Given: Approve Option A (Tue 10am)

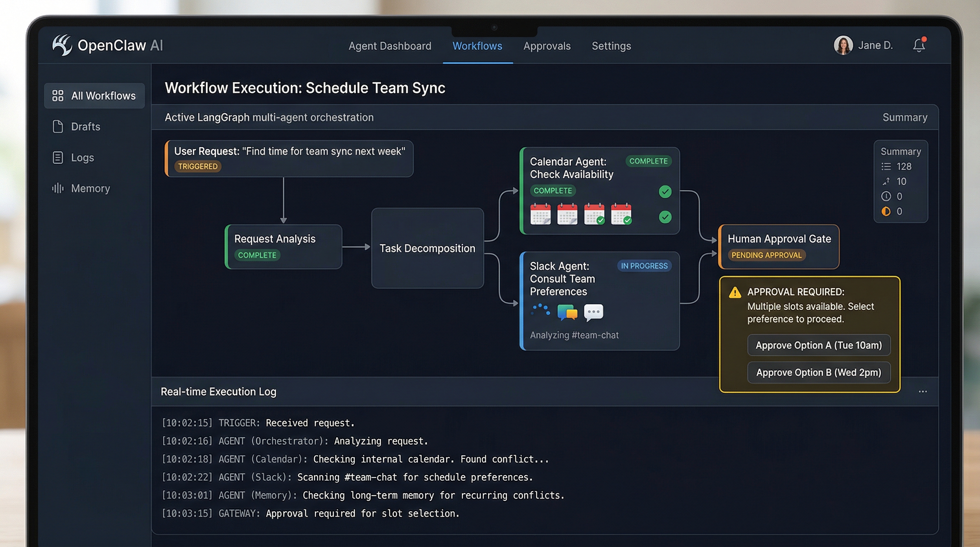Looking at the screenshot, I should (818, 345).
